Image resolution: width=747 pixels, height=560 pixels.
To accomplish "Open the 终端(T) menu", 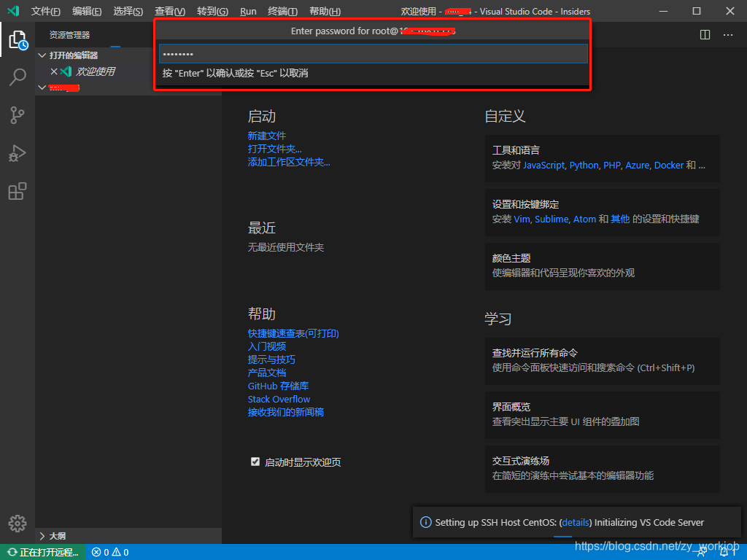I will (x=282, y=12).
